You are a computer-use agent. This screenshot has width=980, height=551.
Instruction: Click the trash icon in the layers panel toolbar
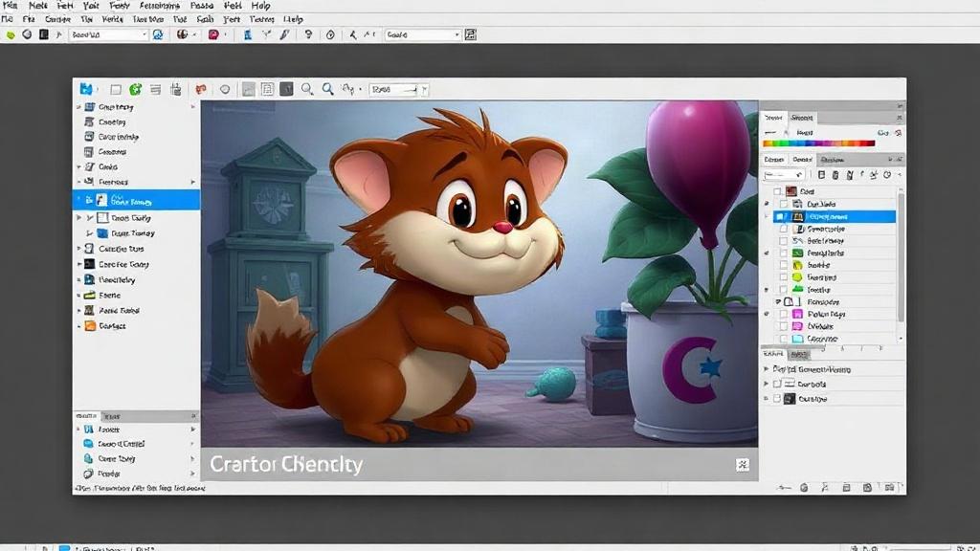click(835, 175)
